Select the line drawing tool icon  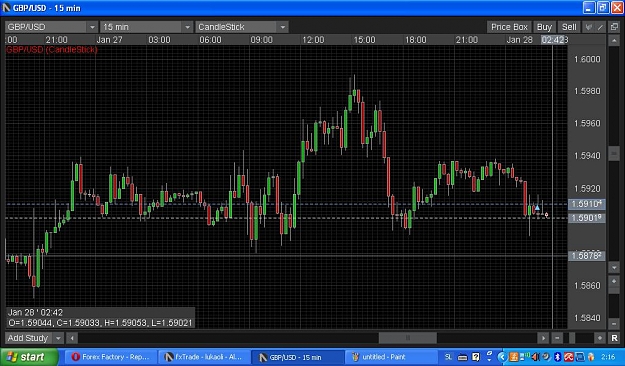(x=600, y=27)
